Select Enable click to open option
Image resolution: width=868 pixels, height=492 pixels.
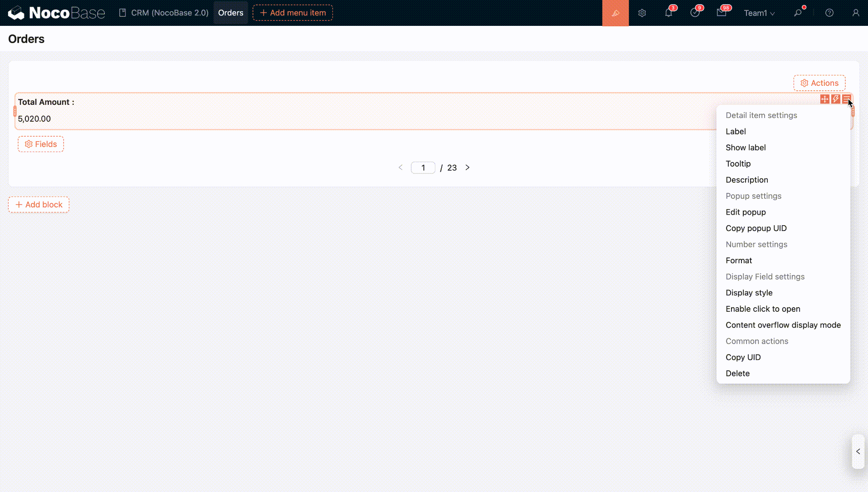[x=762, y=309]
